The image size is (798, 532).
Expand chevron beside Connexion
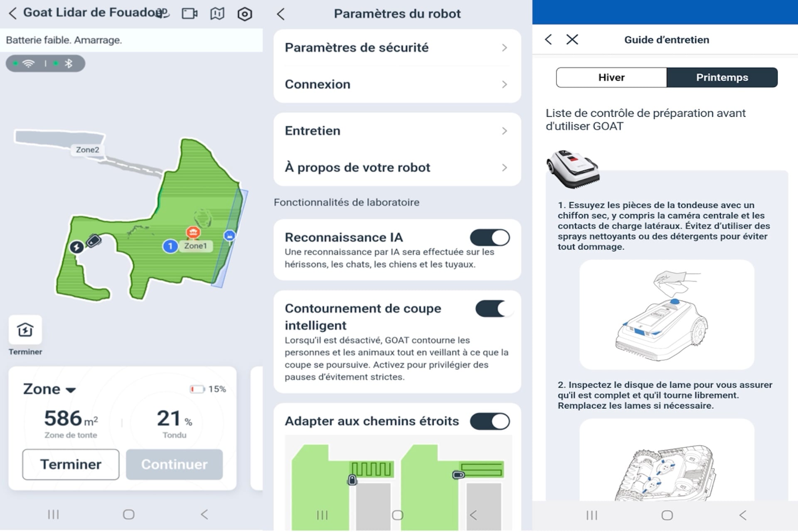[504, 84]
